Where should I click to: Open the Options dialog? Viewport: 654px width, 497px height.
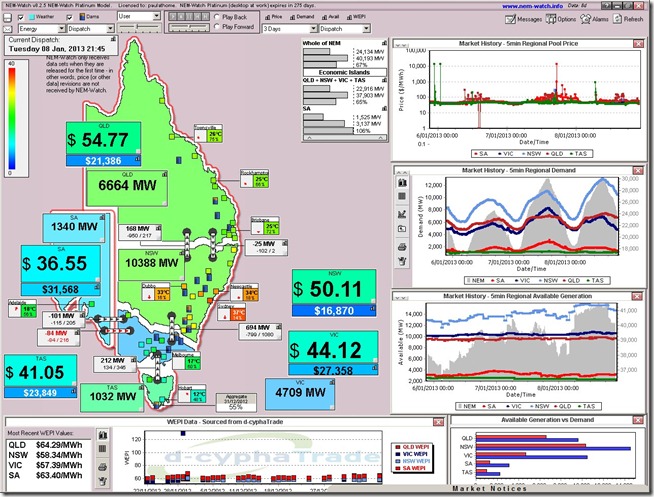coord(561,19)
